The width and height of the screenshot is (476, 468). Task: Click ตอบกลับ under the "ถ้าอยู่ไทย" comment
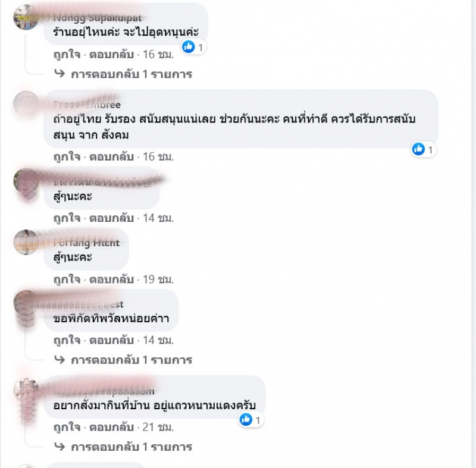click(111, 157)
